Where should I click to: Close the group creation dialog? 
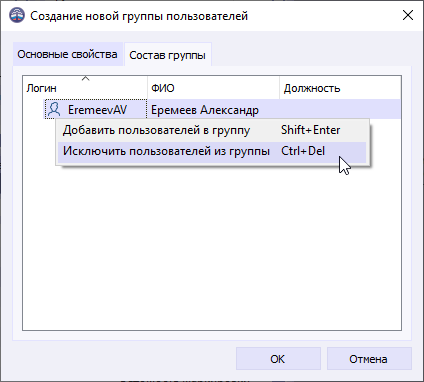click(408, 15)
